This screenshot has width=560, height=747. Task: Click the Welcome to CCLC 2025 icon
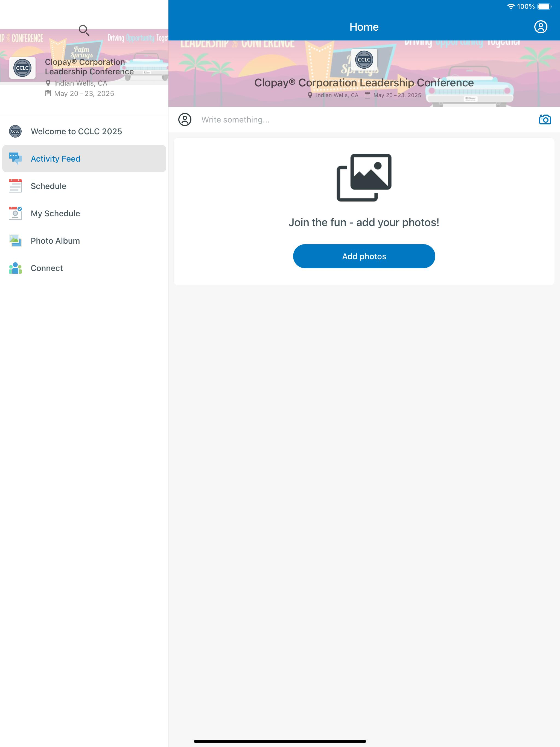[x=15, y=131]
